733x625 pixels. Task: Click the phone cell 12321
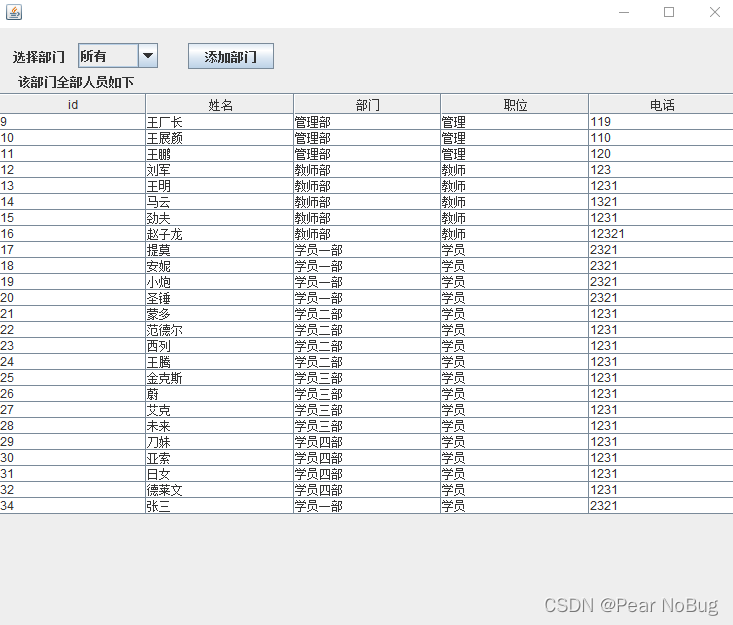coord(661,234)
